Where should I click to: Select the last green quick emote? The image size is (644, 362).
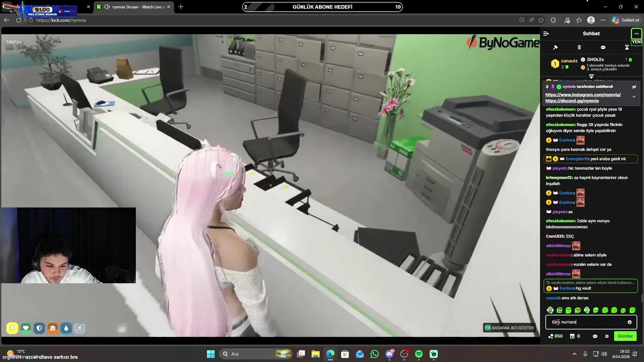tap(632, 310)
